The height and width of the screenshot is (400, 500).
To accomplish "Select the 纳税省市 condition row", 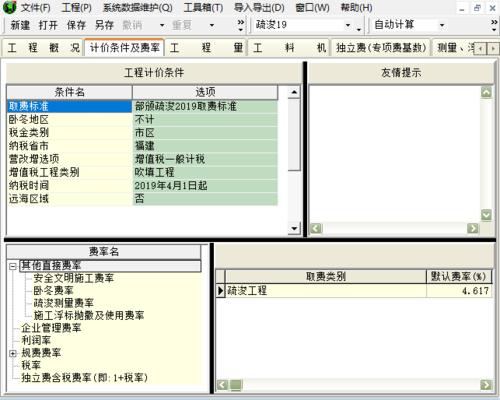I will tap(69, 146).
